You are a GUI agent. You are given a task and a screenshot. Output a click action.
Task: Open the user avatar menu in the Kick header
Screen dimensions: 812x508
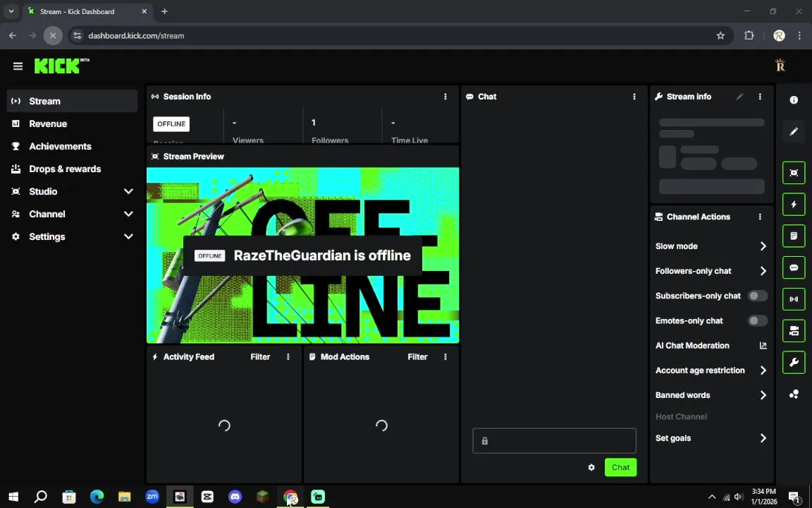tap(780, 66)
